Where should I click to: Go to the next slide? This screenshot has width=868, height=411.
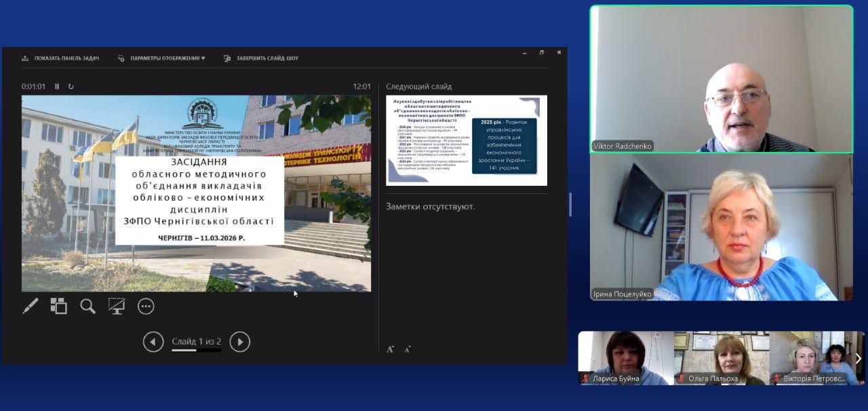point(239,342)
